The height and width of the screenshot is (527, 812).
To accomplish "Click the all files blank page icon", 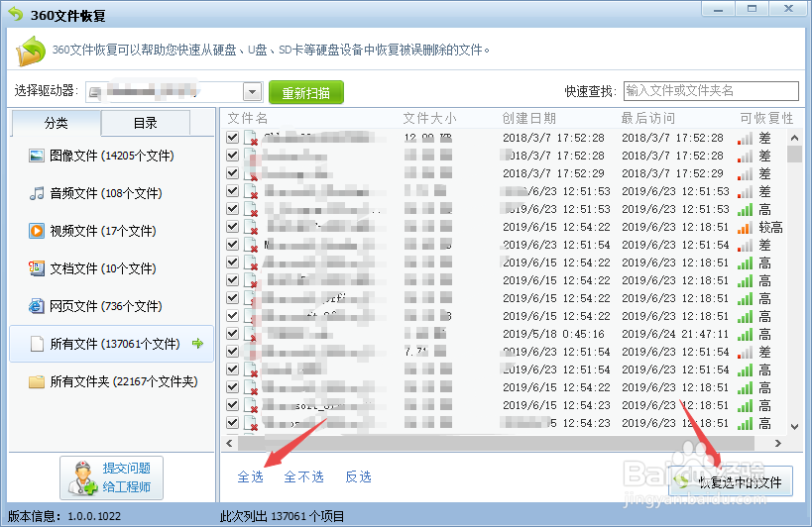I will [37, 344].
